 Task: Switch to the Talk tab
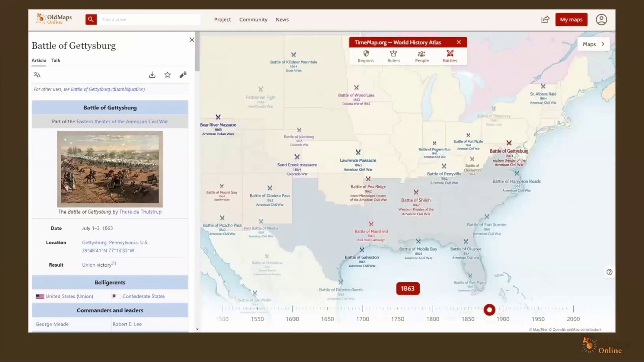(56, 60)
